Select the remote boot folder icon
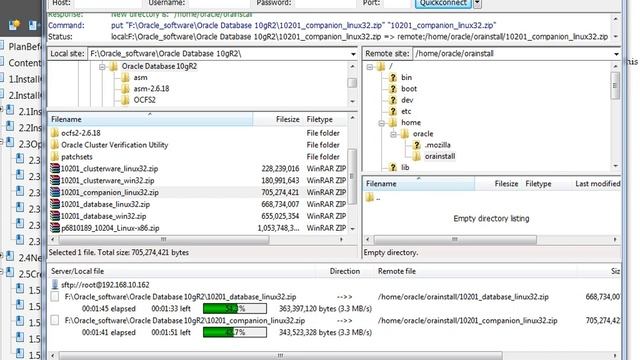The image size is (640, 360). [x=393, y=89]
